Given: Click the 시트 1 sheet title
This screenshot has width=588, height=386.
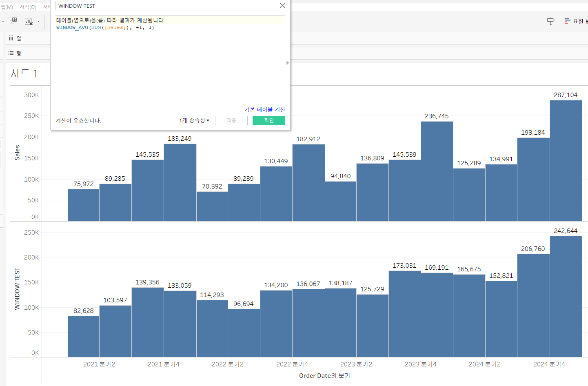Looking at the screenshot, I should click(x=24, y=73).
